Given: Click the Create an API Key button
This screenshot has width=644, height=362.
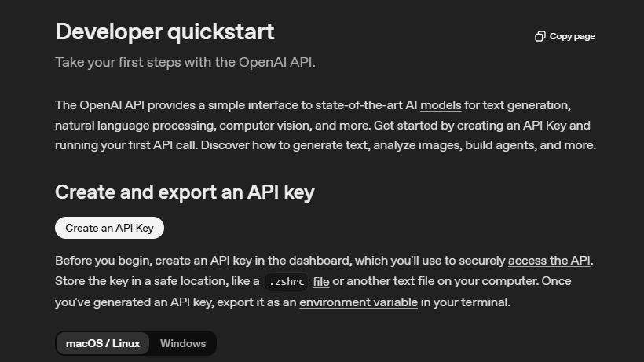Looking at the screenshot, I should coord(109,228).
